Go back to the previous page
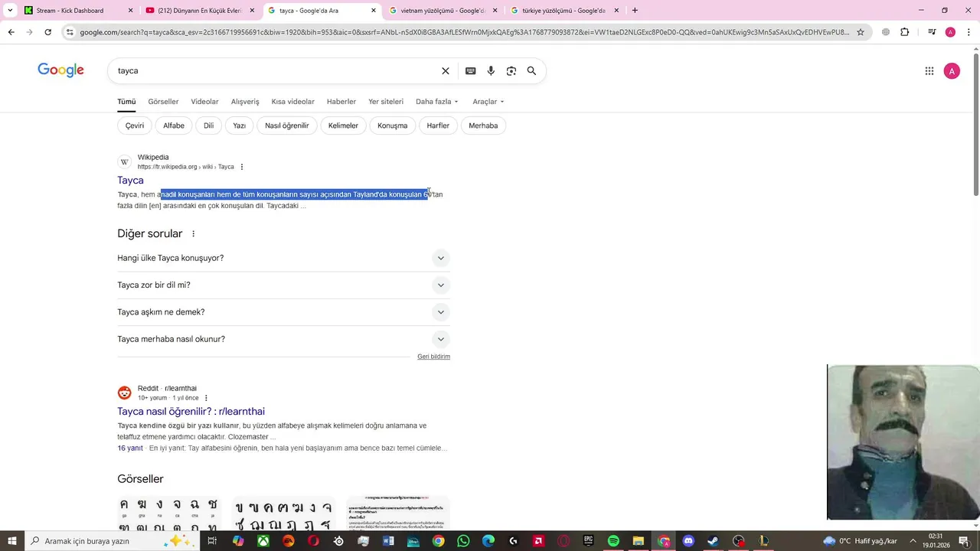 (11, 32)
